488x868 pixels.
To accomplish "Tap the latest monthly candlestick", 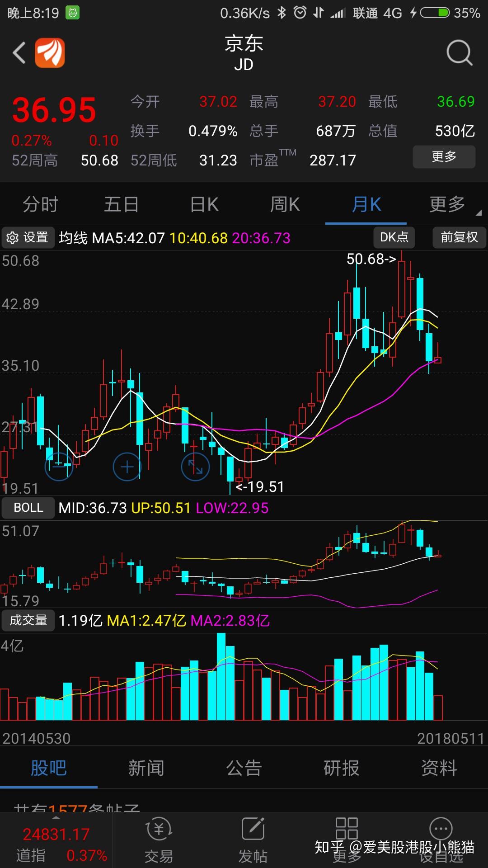I will [x=437, y=360].
